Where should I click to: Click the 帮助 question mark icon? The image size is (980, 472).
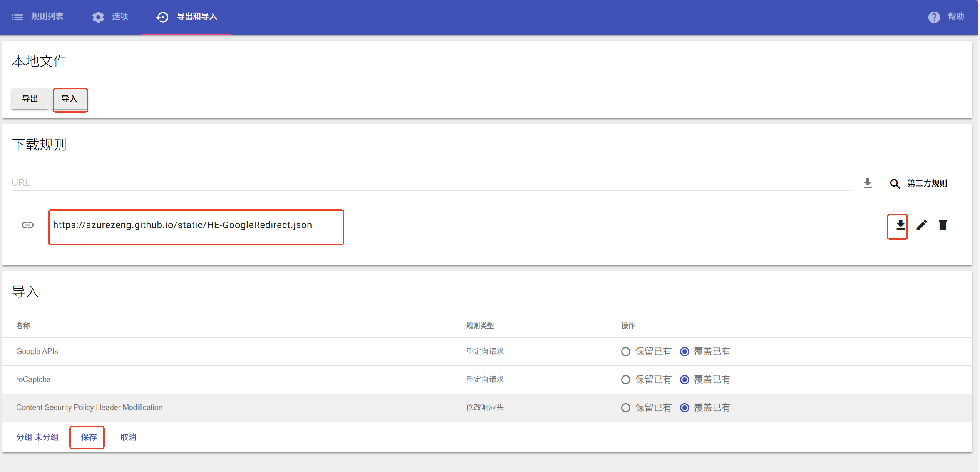pyautogui.click(x=934, y=17)
